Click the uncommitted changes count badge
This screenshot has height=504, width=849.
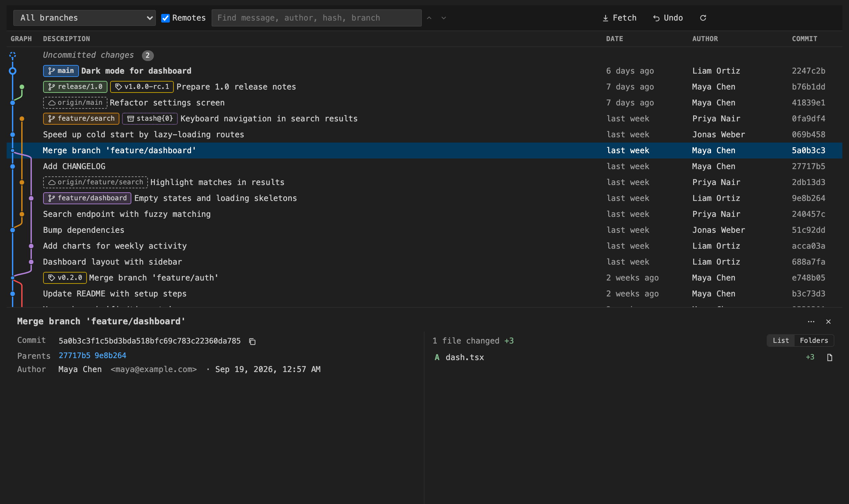click(x=148, y=55)
